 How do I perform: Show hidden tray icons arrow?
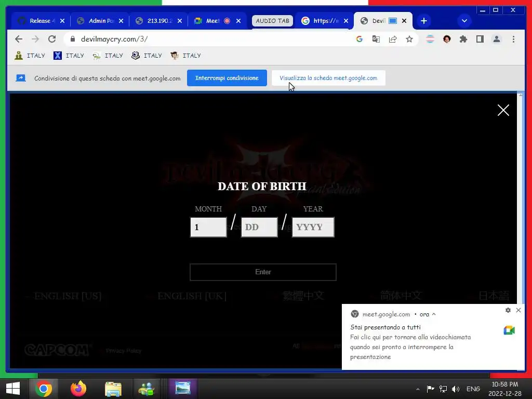pos(418,389)
